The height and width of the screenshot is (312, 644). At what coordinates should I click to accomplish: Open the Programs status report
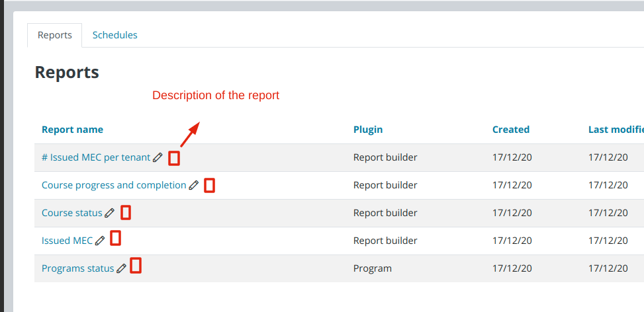point(78,268)
